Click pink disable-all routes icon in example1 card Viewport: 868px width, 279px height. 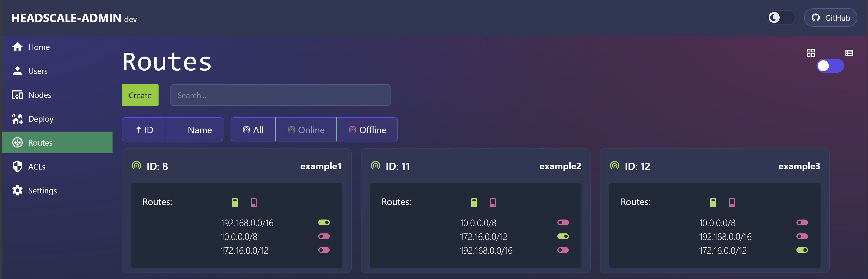254,202
